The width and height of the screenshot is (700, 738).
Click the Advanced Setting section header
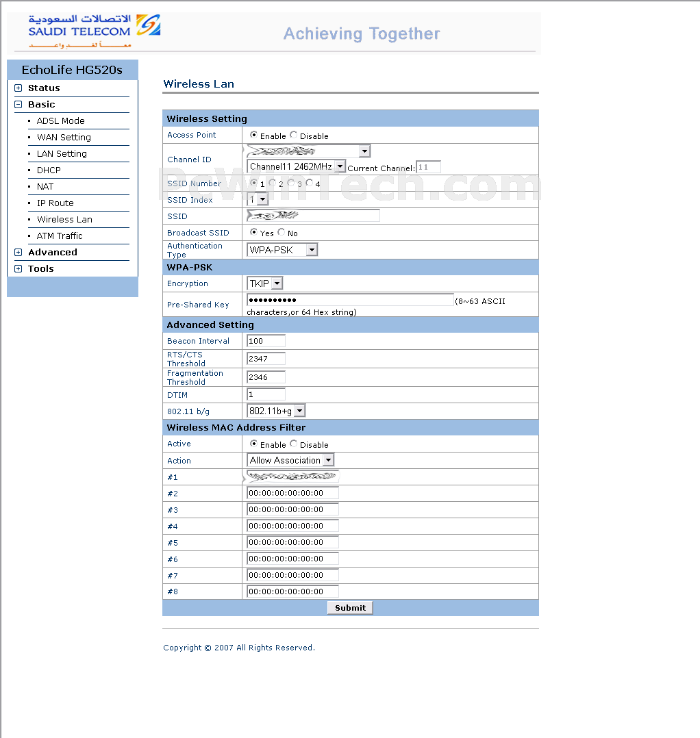pos(210,325)
